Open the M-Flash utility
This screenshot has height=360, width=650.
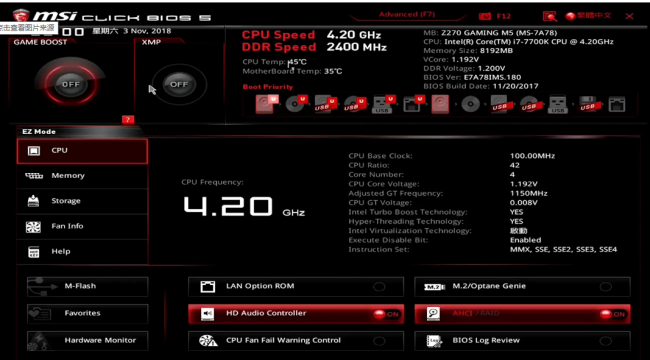tap(87, 287)
